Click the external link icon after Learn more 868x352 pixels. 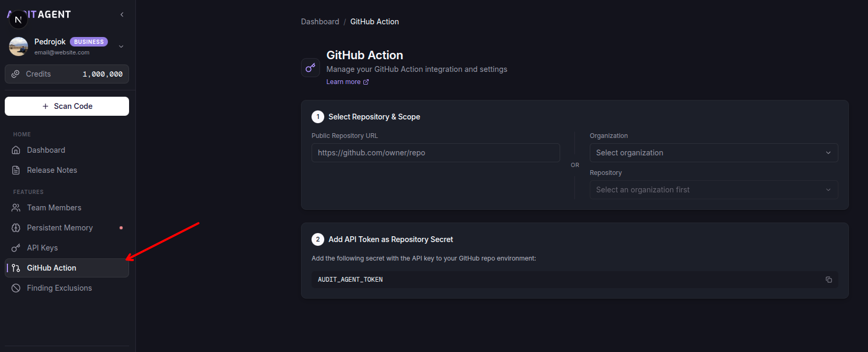(x=366, y=82)
